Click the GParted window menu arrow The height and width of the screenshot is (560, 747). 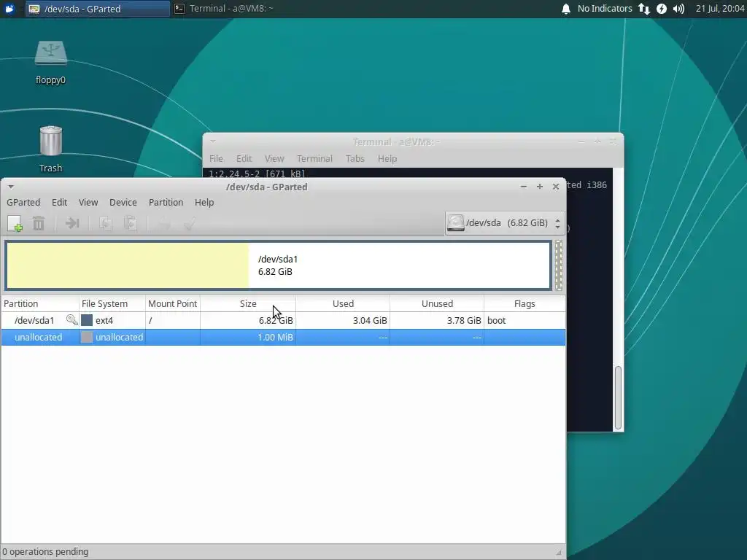pos(10,187)
